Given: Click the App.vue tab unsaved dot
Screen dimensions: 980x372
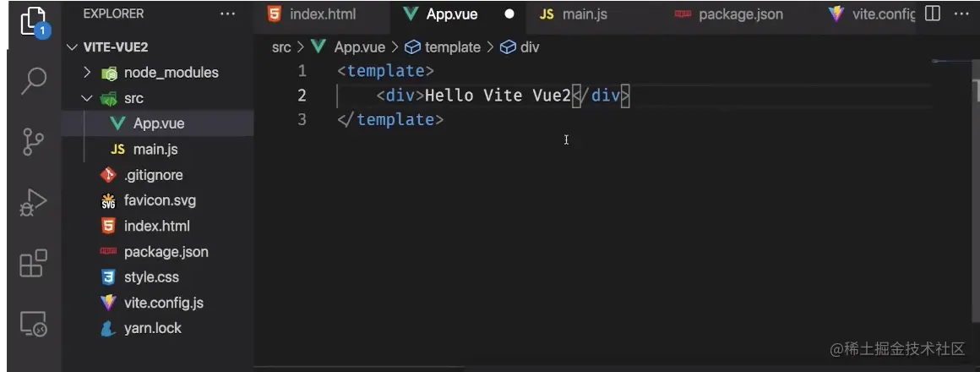Looking at the screenshot, I should [509, 14].
